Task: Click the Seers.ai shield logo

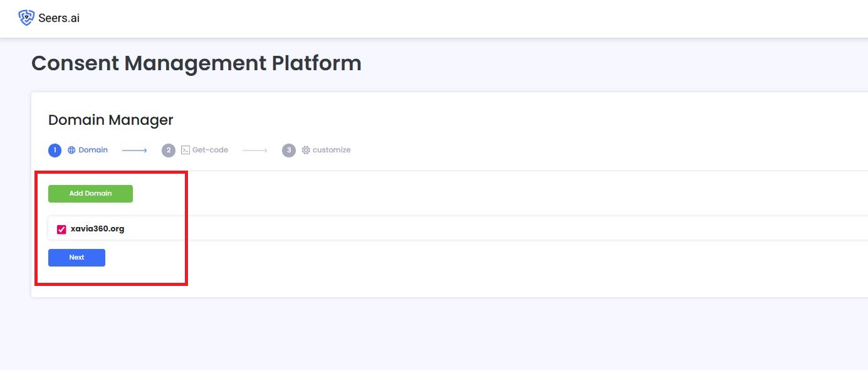Action: 25,18
